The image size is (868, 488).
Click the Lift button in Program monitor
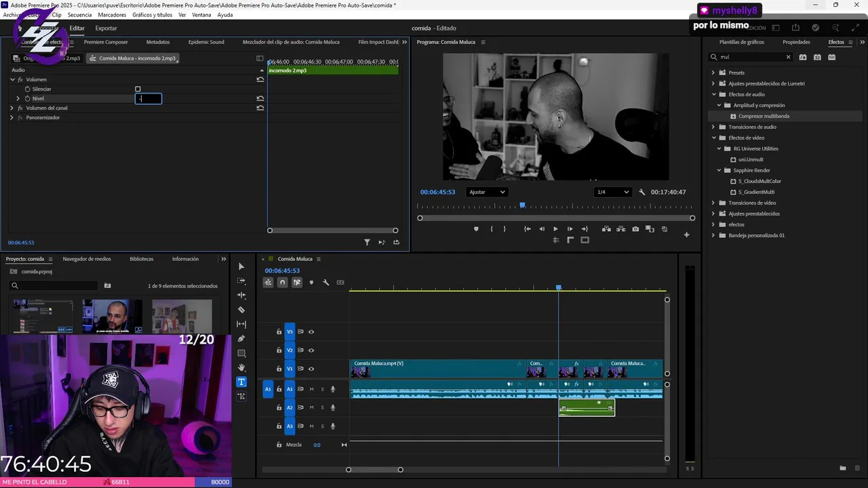606,229
